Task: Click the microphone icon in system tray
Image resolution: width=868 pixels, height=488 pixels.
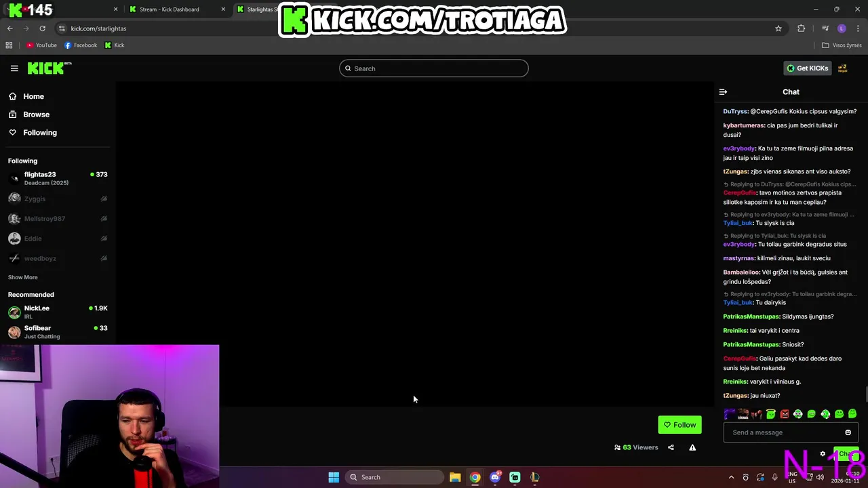Action: (774, 477)
